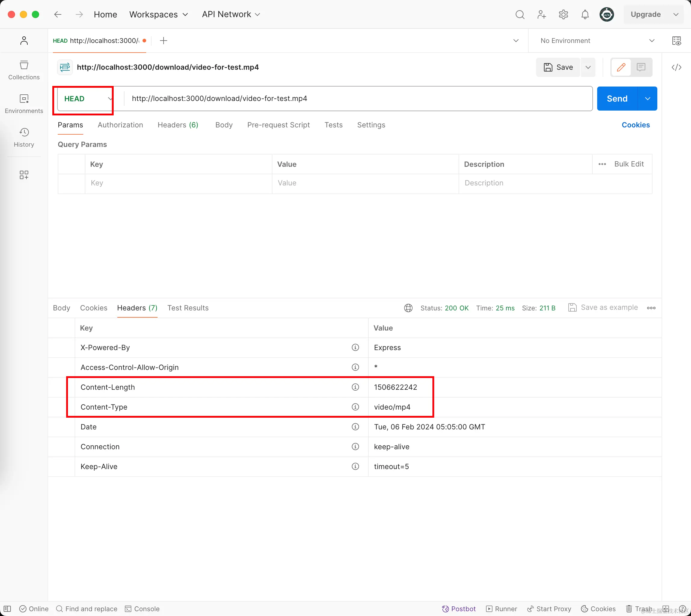Open query params column options ellipsis
Viewport: 691px width, 616px height.
pos(602,164)
